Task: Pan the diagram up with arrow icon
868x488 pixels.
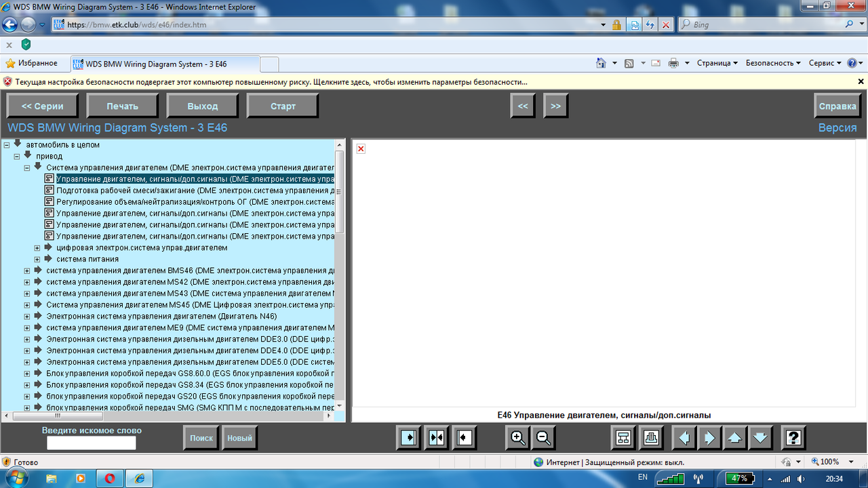Action: tap(735, 438)
